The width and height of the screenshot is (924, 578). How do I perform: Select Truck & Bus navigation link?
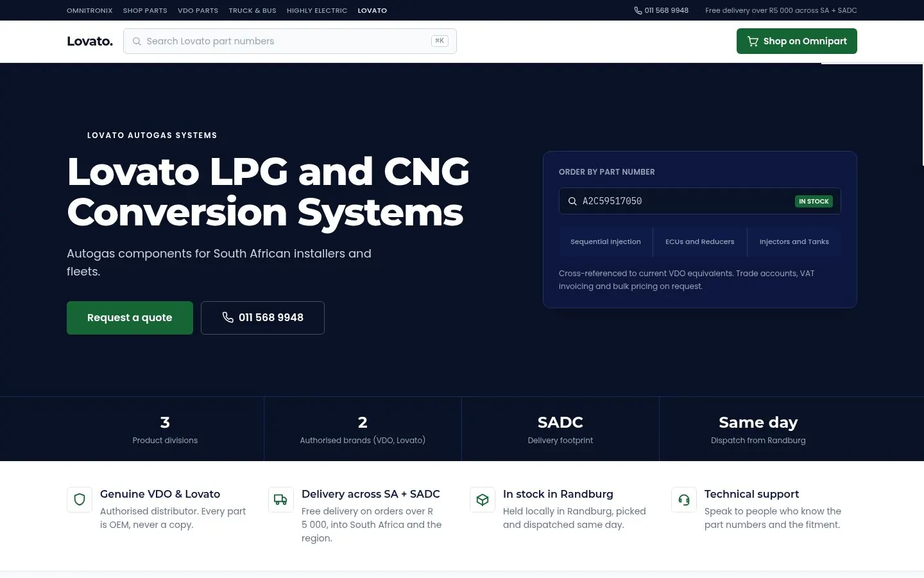point(252,10)
